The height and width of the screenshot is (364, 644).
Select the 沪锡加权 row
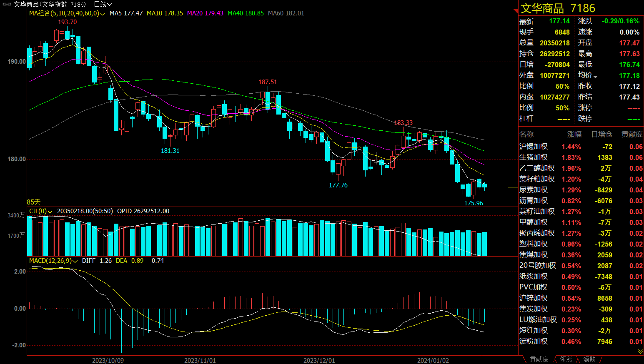(581, 147)
